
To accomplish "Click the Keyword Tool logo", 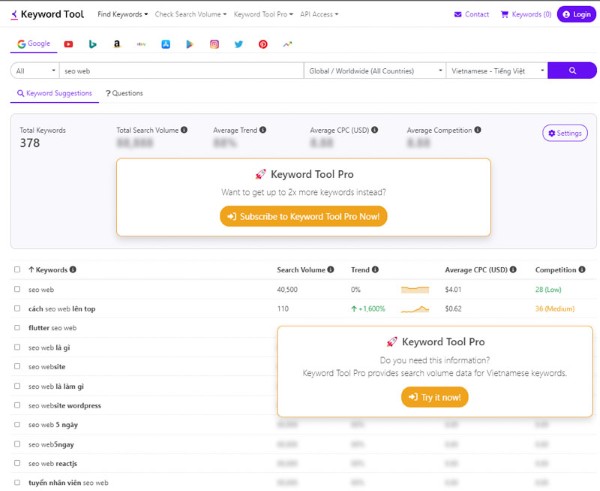I will pos(47,15).
